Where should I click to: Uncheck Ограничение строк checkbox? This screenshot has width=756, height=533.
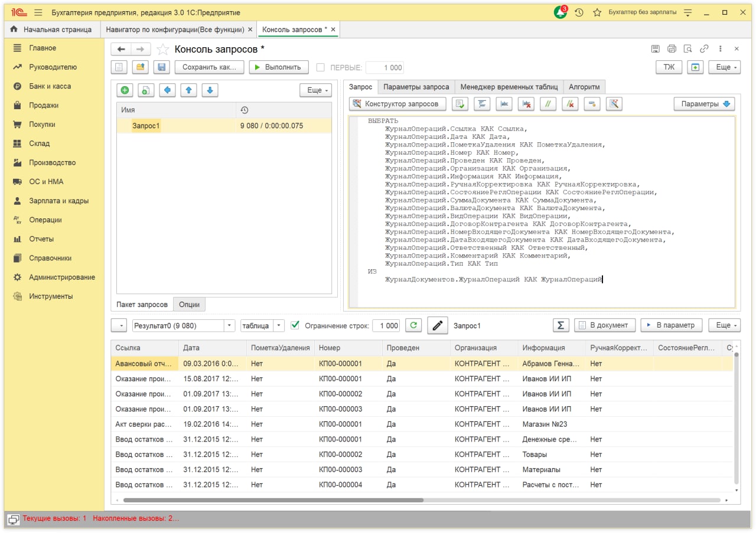click(x=295, y=325)
